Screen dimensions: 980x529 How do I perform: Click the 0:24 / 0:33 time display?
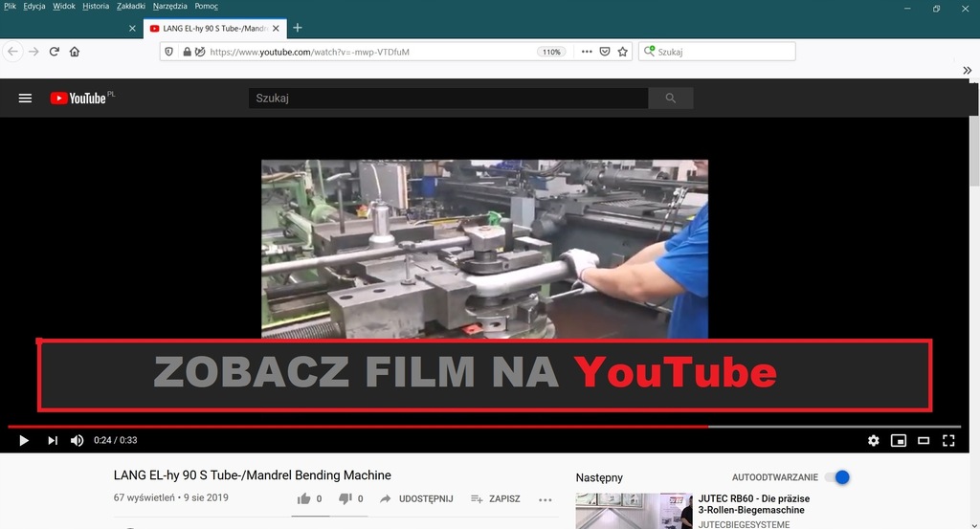(115, 440)
